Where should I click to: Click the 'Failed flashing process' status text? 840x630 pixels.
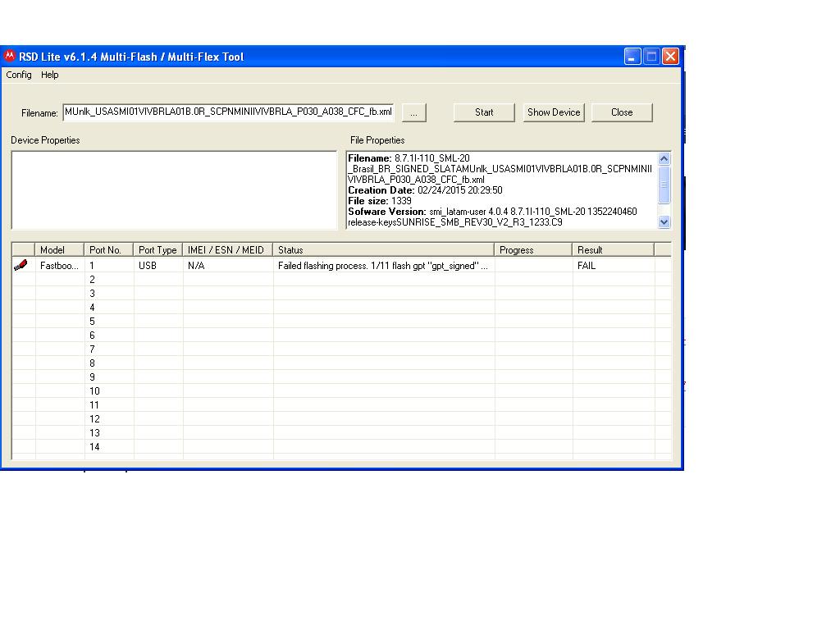tap(383, 266)
